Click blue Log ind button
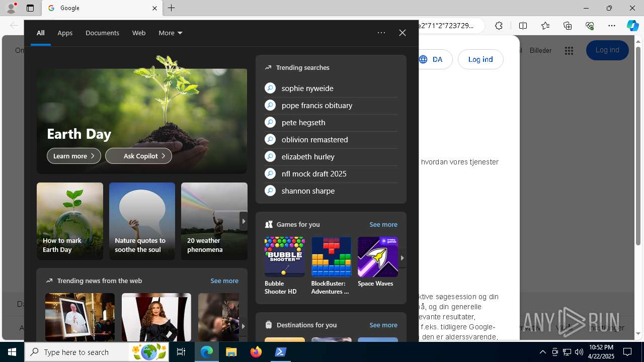Image resolution: width=644 pixels, height=362 pixels. click(x=607, y=50)
